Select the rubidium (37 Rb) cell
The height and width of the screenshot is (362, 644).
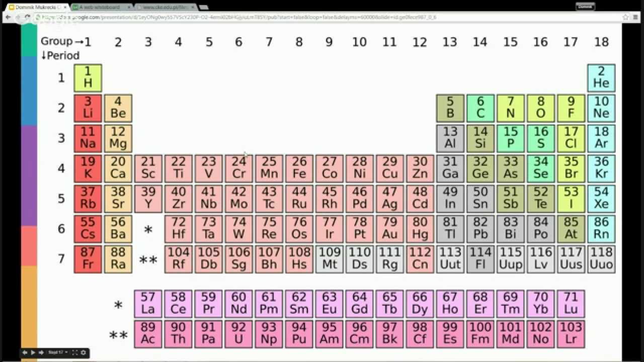(88, 199)
